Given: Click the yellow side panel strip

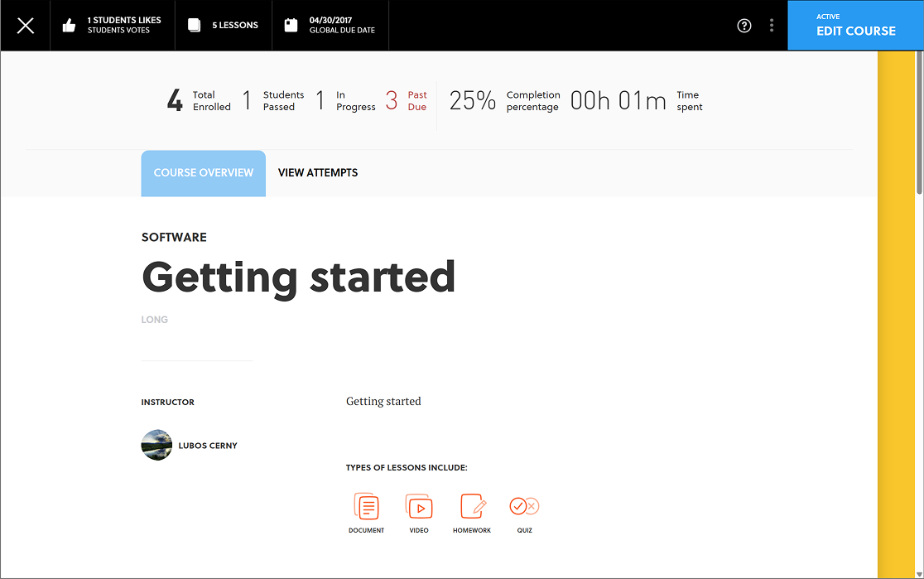Looking at the screenshot, I should [896, 314].
